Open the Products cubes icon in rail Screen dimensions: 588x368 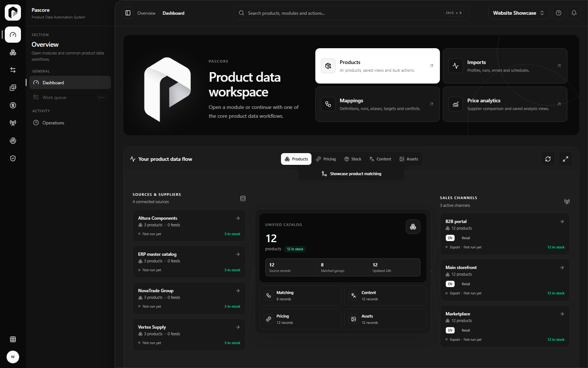tap(13, 52)
